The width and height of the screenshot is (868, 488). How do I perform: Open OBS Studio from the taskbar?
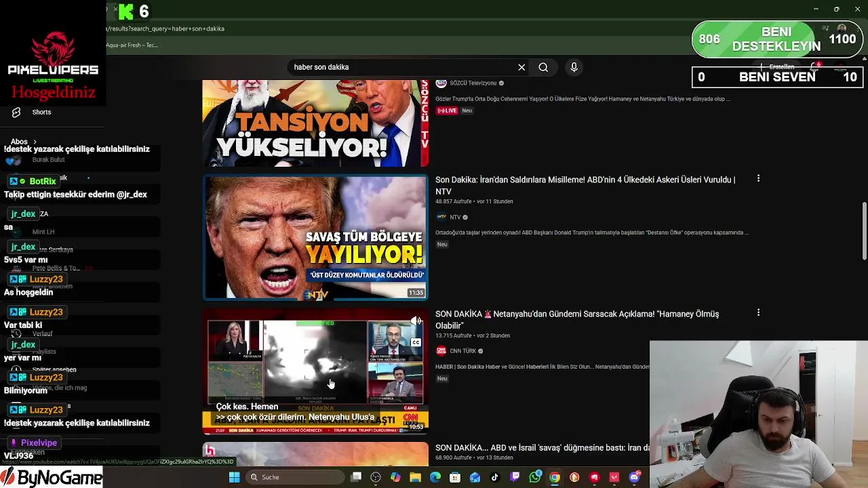[x=376, y=477]
